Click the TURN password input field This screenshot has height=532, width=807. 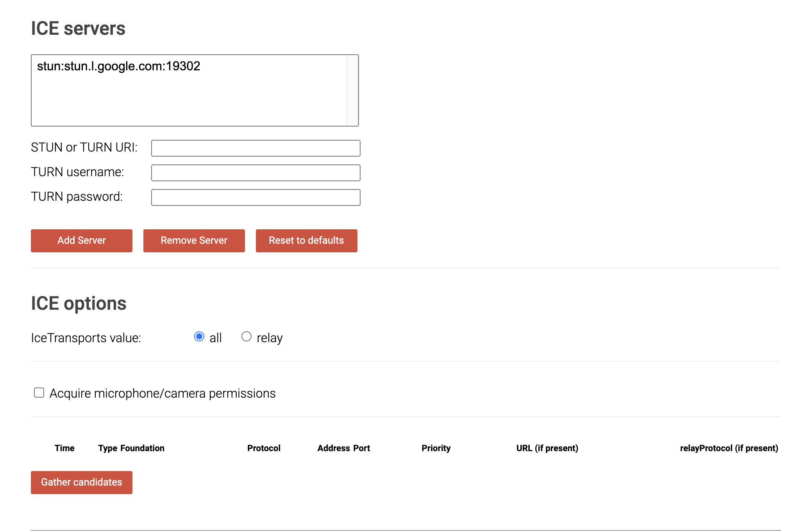pyautogui.click(x=257, y=196)
